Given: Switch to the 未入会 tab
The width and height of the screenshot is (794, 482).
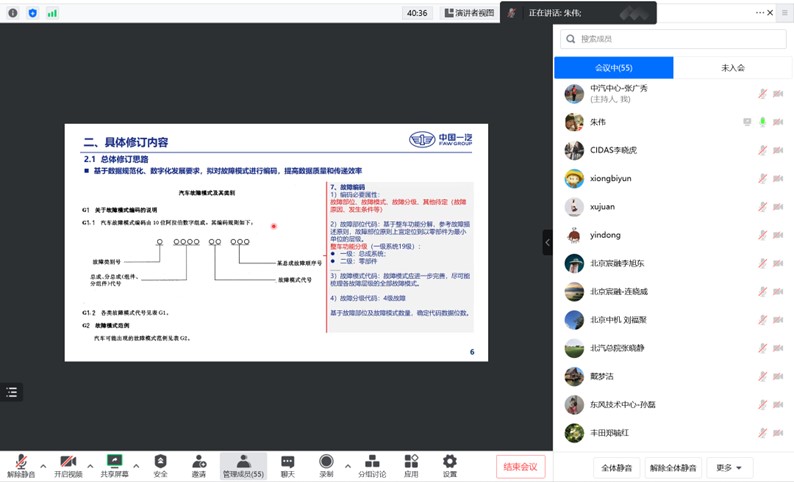Looking at the screenshot, I should coord(732,68).
